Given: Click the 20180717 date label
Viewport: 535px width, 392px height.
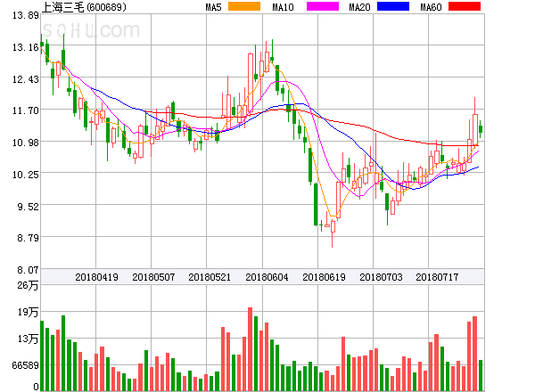Looking at the screenshot, I should pos(437,277).
